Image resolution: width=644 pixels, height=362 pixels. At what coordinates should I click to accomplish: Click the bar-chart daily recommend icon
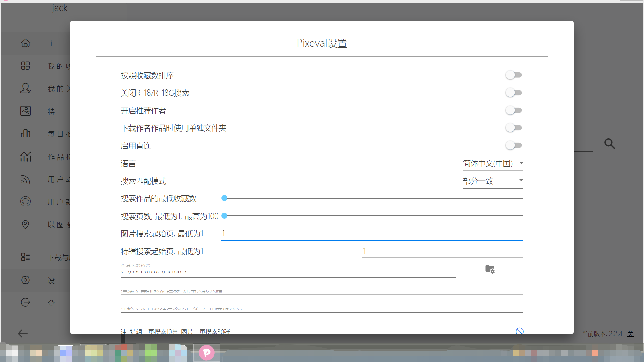point(25,133)
